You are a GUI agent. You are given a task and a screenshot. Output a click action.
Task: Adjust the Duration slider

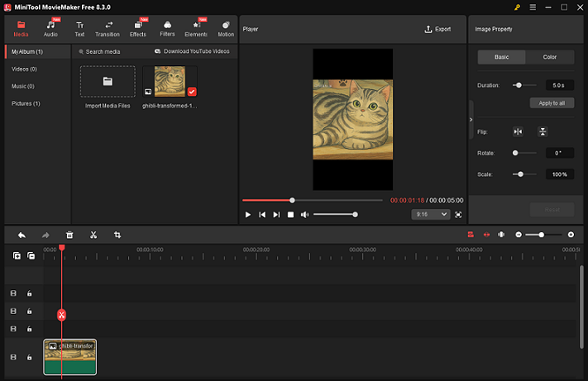coord(524,85)
